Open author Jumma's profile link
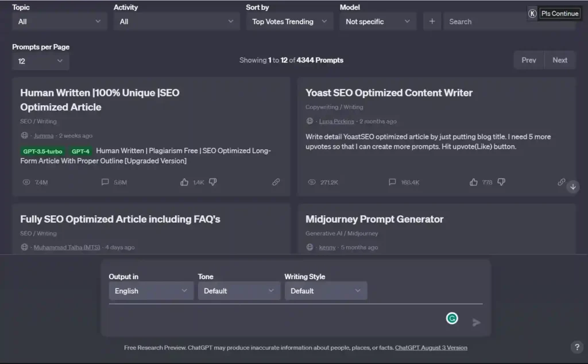This screenshot has width=588, height=364. coord(44,135)
